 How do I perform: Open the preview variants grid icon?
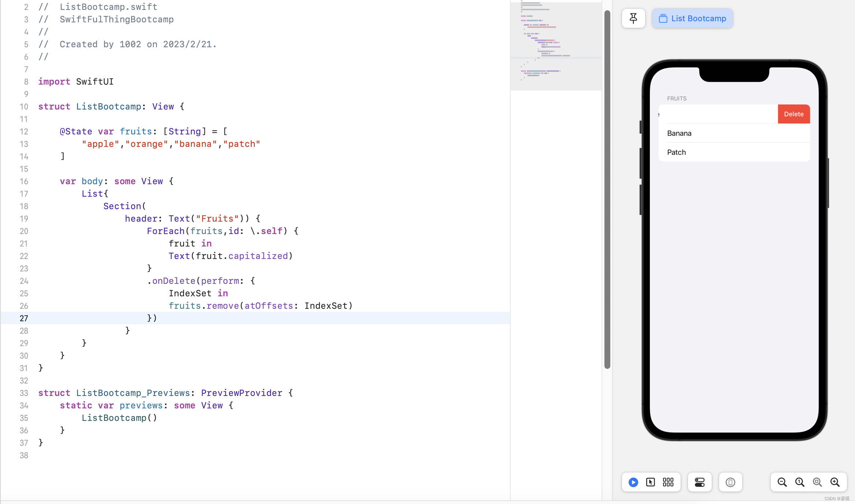(x=668, y=482)
